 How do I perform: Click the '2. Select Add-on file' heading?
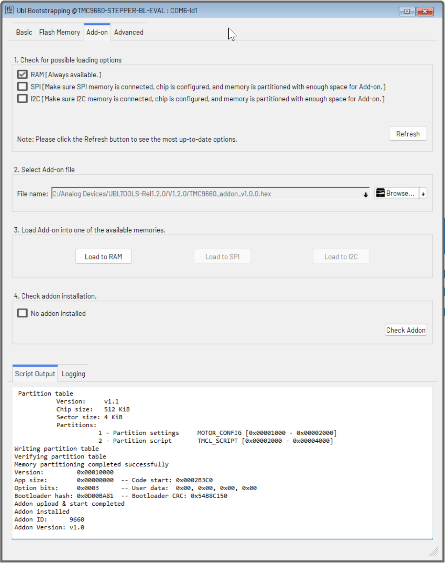tap(44, 169)
